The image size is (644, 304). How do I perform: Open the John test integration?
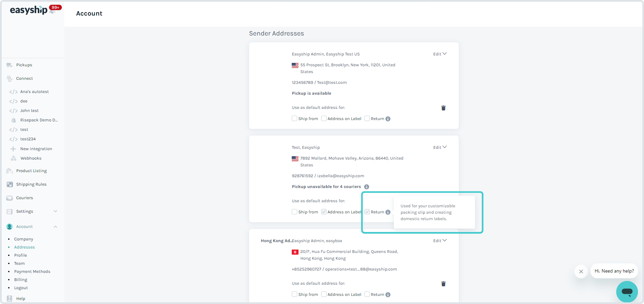[x=29, y=111]
